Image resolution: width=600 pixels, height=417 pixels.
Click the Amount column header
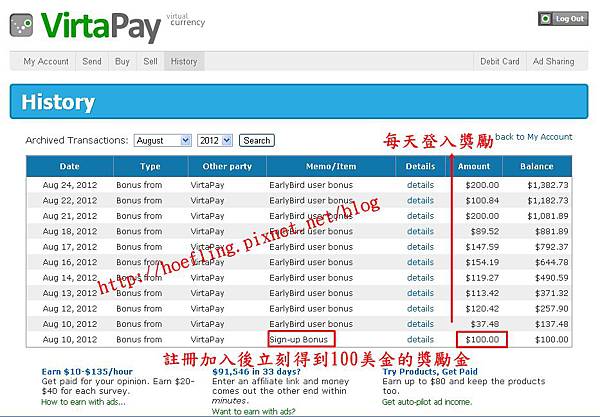pyautogui.click(x=474, y=166)
